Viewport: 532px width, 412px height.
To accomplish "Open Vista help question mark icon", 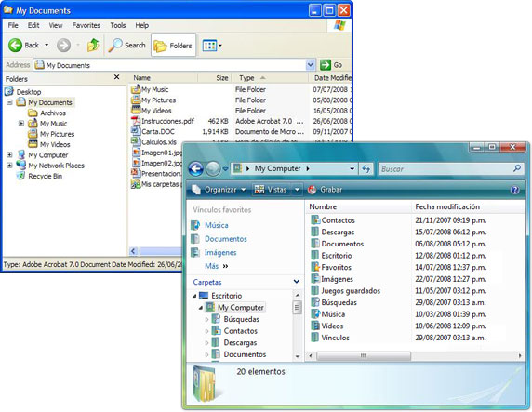I will [x=514, y=190].
